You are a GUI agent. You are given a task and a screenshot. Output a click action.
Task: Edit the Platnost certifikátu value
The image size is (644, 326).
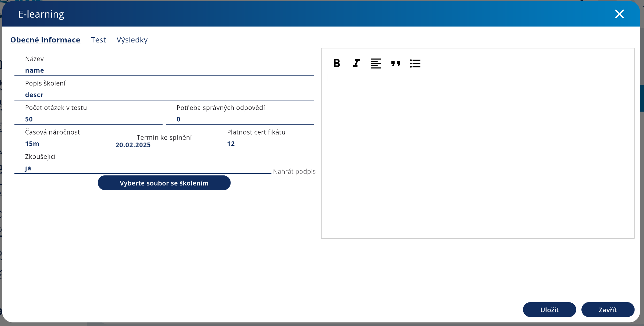pos(265,144)
